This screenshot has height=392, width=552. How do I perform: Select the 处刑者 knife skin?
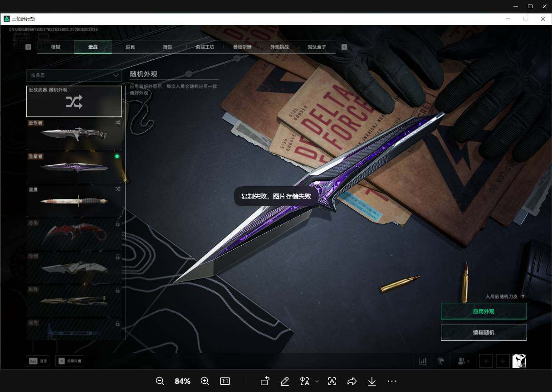point(74,134)
